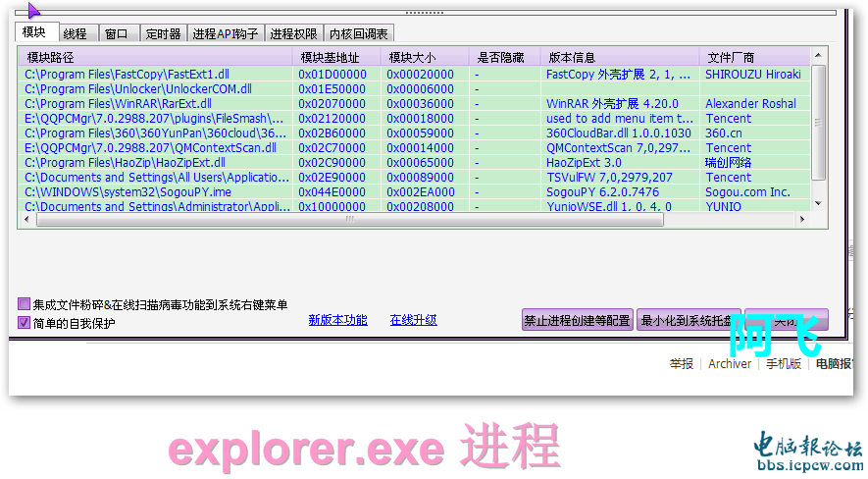Sort by 模块大小 column header

[x=425, y=57]
